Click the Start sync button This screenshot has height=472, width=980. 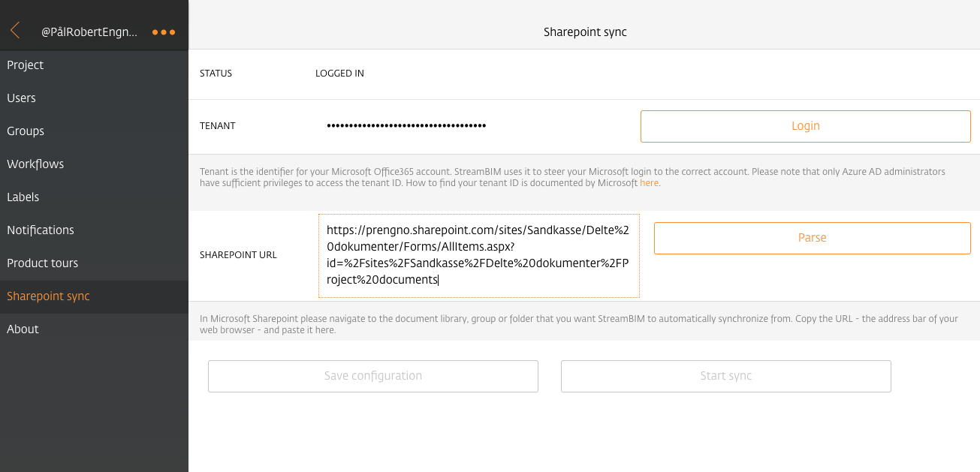point(726,376)
